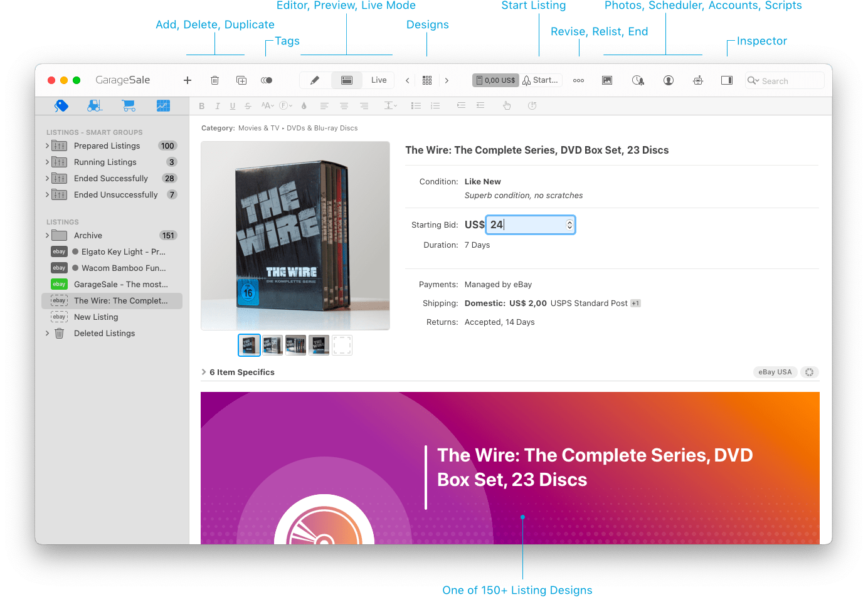
Task: Expand the 6 Item Specifics section
Action: coord(204,372)
